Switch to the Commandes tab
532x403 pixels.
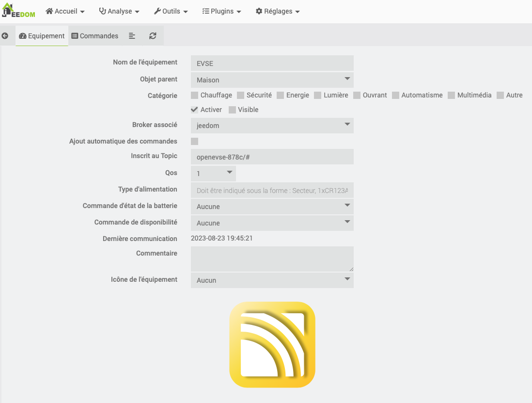95,36
